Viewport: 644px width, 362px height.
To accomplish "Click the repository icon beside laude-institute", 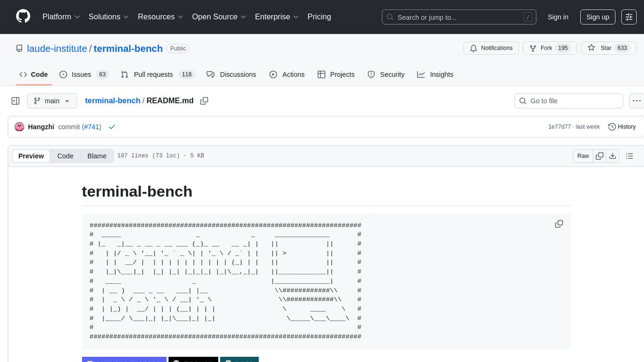I will click(19, 48).
